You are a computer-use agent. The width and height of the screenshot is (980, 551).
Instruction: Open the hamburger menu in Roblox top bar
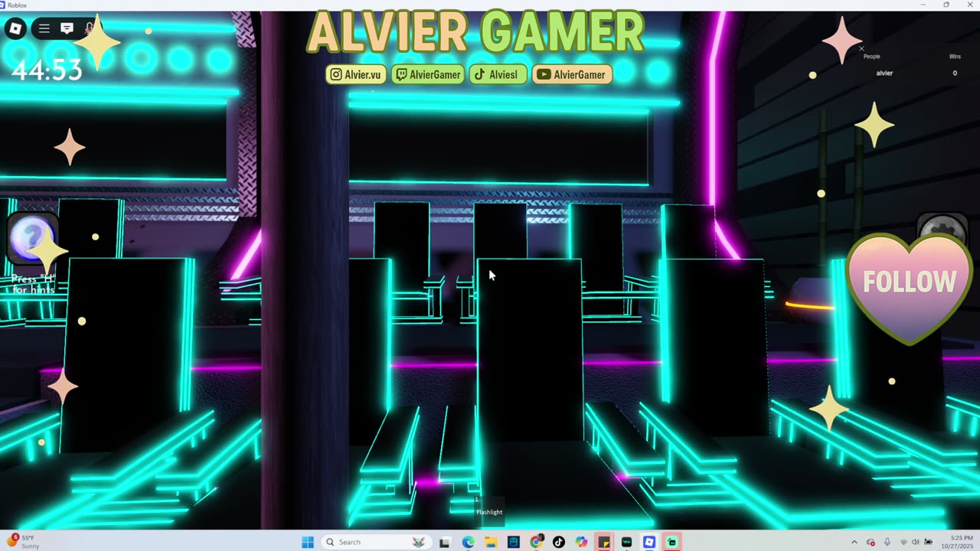(44, 29)
